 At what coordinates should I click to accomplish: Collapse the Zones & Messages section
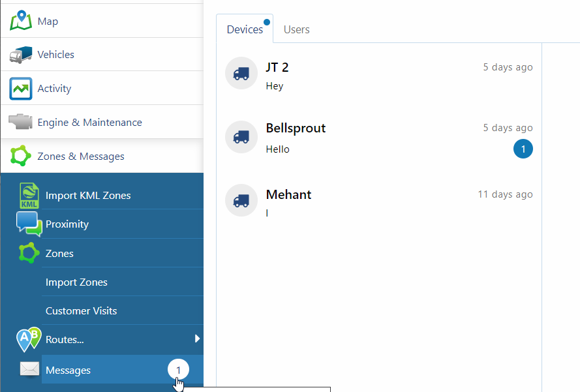[81, 157]
